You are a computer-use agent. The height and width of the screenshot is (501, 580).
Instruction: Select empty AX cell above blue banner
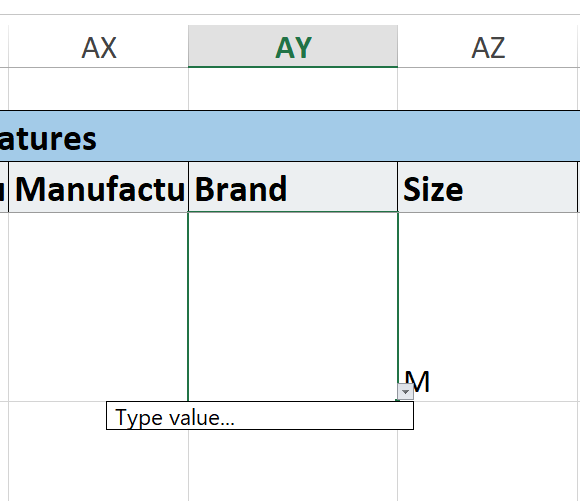[98, 89]
